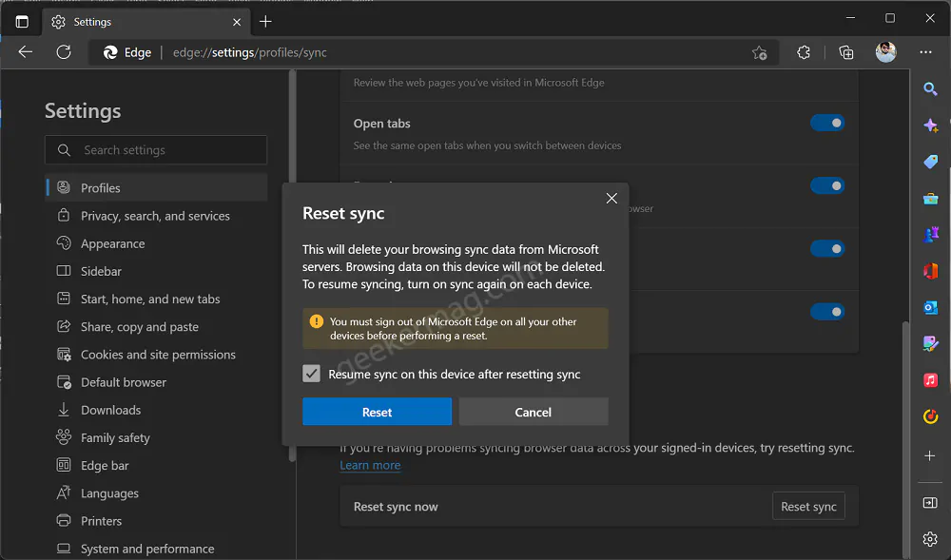
Task: Open Cookies and site permissions
Action: click(157, 355)
